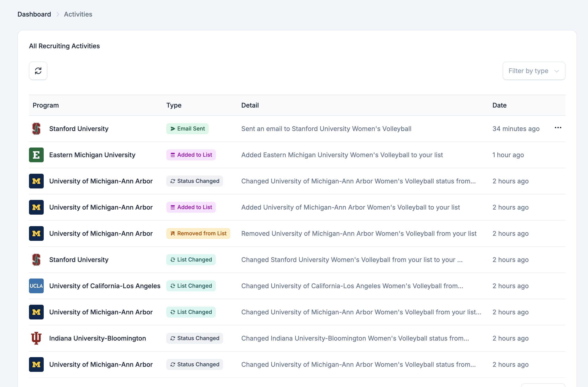Click List Changed badge for Stanford University

[x=191, y=259]
